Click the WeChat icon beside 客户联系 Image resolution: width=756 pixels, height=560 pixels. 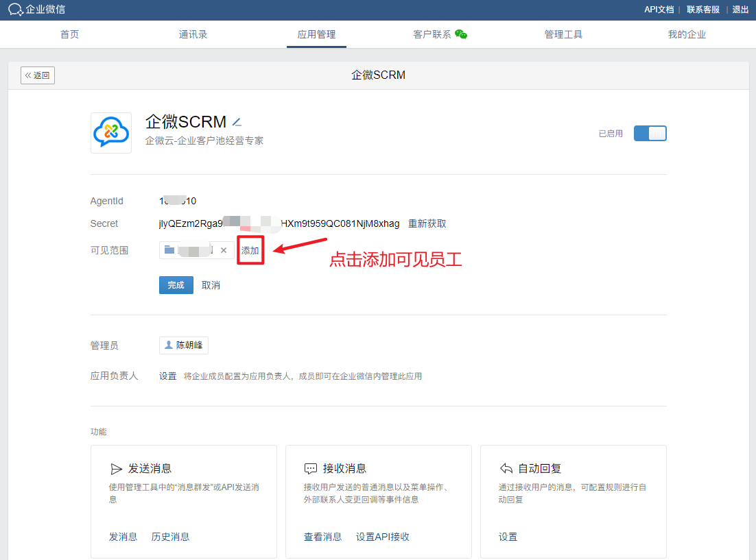coord(461,34)
